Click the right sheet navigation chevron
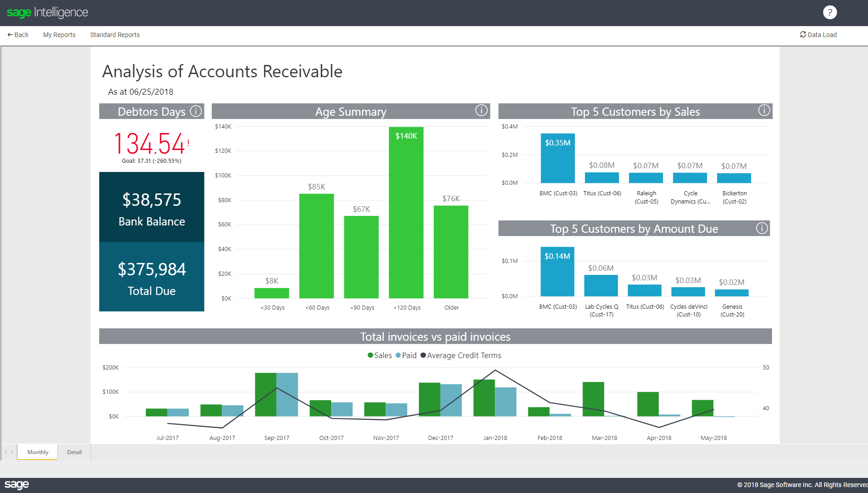The width and height of the screenshot is (868, 493). [12, 452]
